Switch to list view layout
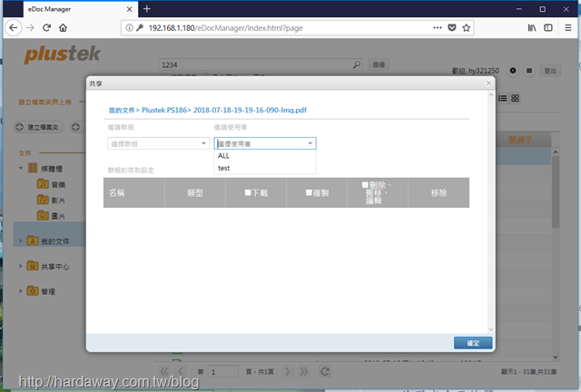 (502, 98)
